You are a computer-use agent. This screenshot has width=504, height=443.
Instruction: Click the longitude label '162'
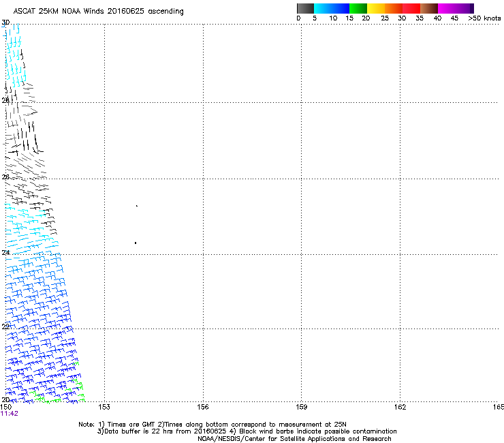400,407
